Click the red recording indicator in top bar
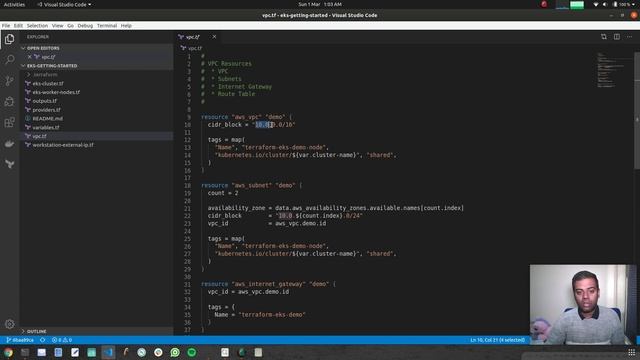 coord(544,4)
